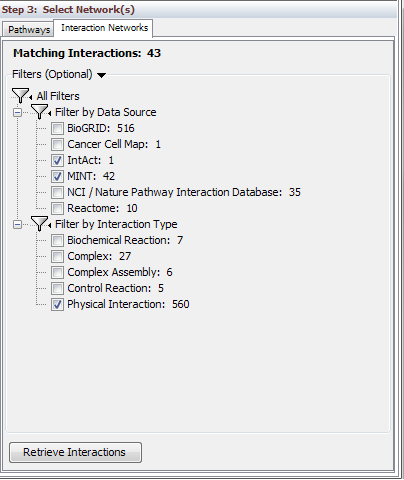This screenshot has width=404, height=480.
Task: Uncheck the IntAct data source
Action: (57, 160)
